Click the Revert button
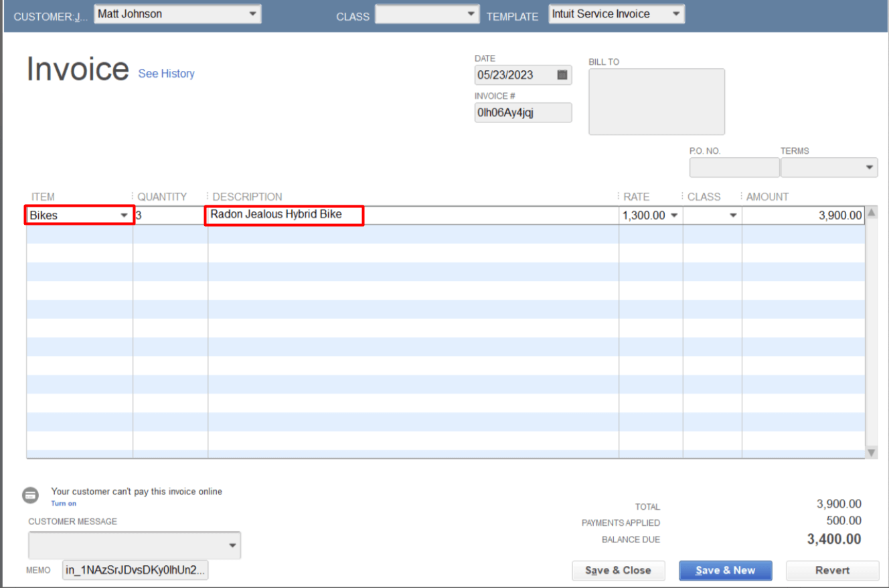 pos(832,570)
